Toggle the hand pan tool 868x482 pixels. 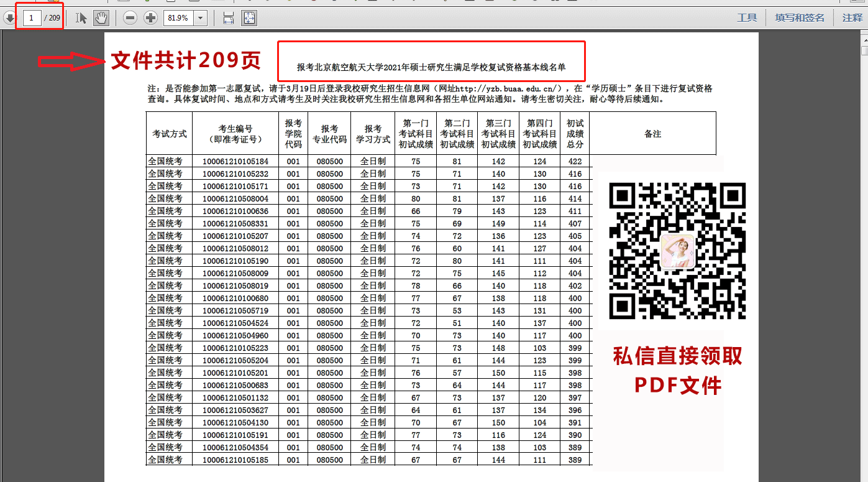pyautogui.click(x=101, y=18)
